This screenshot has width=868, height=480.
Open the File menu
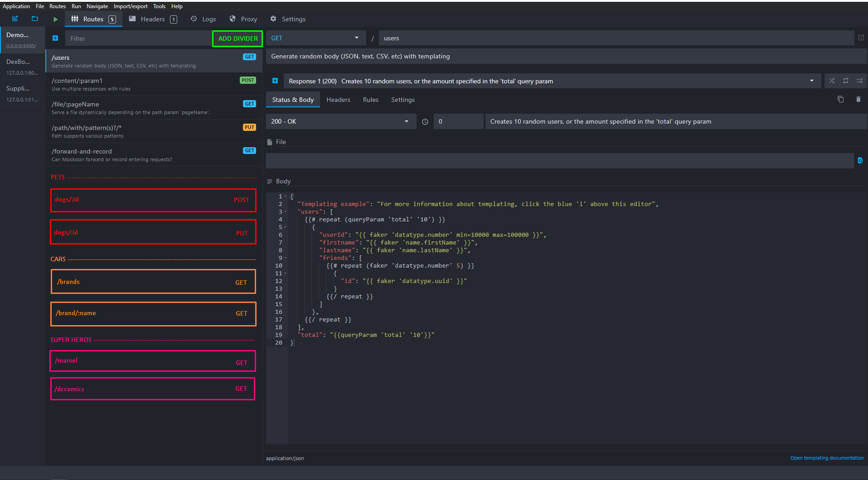(x=40, y=6)
